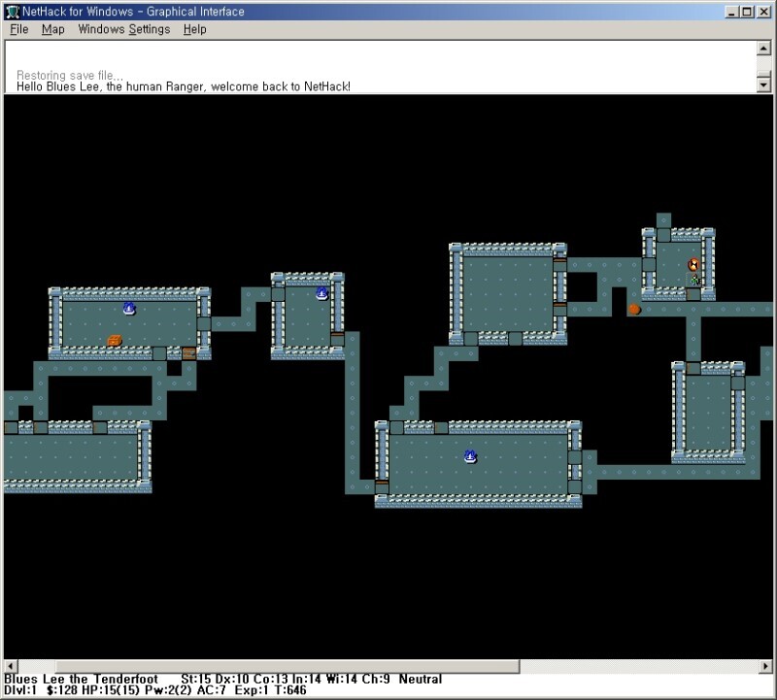Viewport: 777px width, 700px height.
Task: Click the message window scroll down arrow
Action: tap(763, 85)
